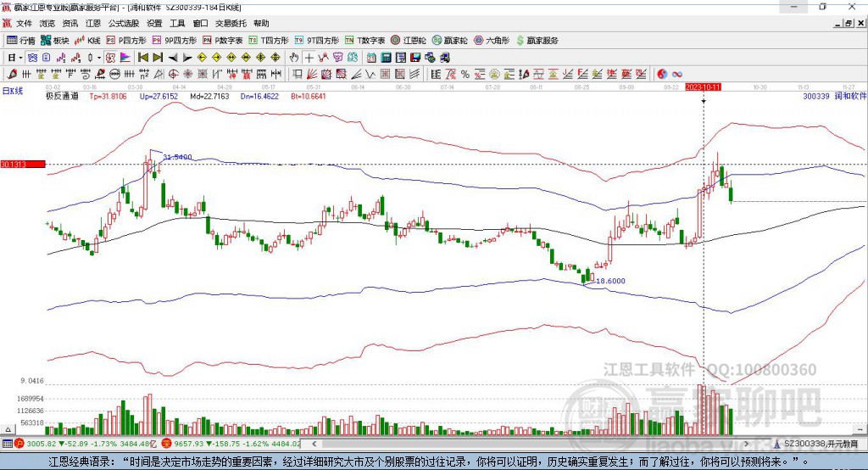Click the scroll left arrow on bottom scrollbar
This screenshot has width=868, height=470.
(x=314, y=444)
